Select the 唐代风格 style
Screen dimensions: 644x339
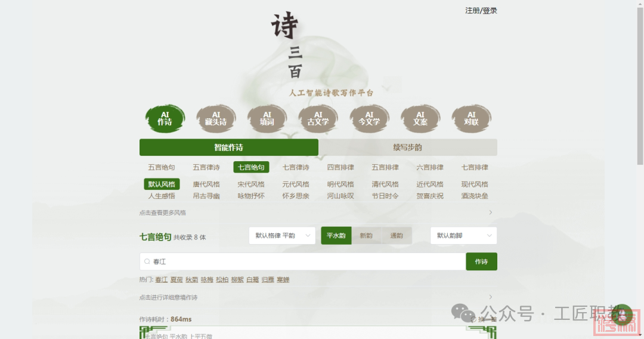click(x=206, y=184)
